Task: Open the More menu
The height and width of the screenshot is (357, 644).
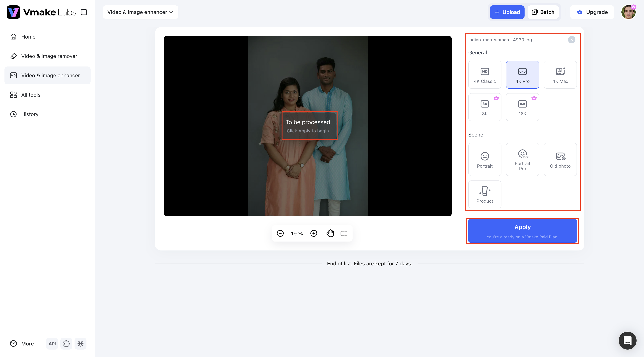Action: click(x=22, y=344)
